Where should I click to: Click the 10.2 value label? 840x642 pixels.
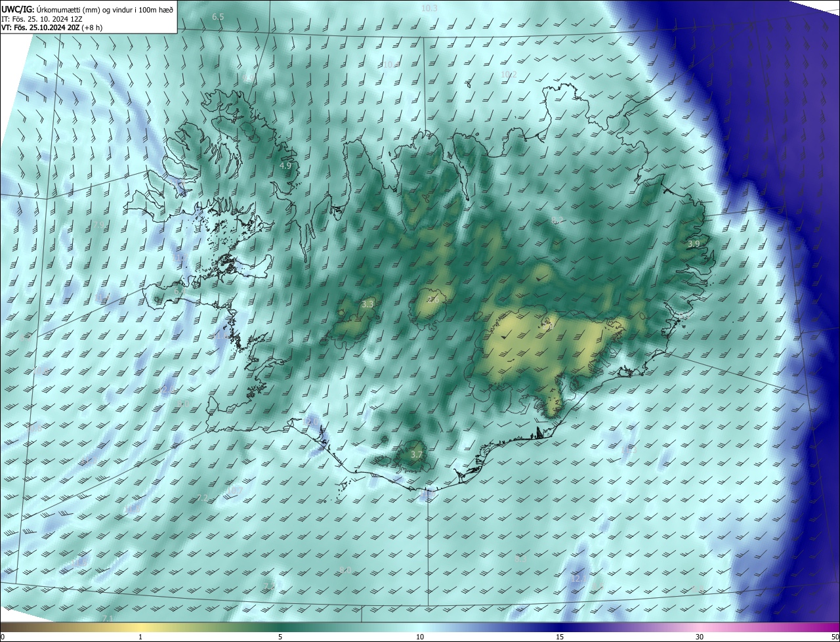[x=509, y=74]
